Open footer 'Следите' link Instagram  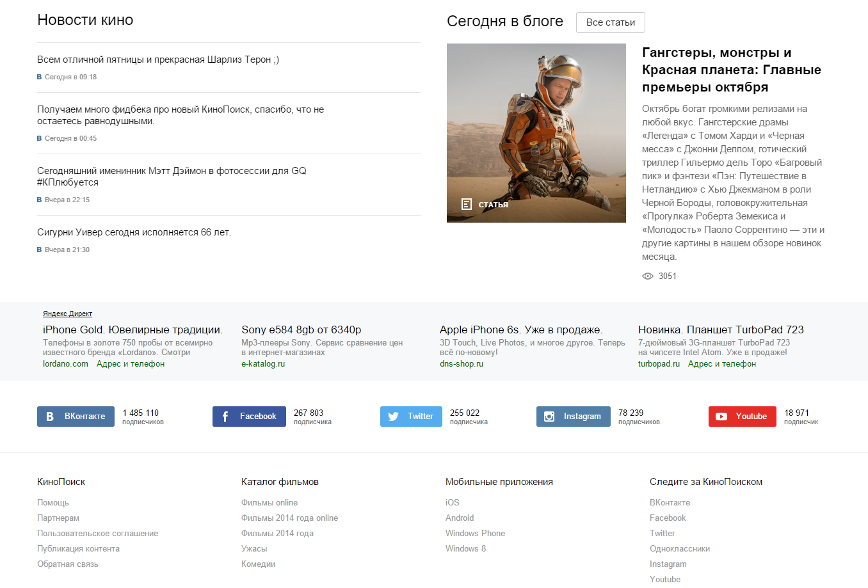click(x=668, y=564)
